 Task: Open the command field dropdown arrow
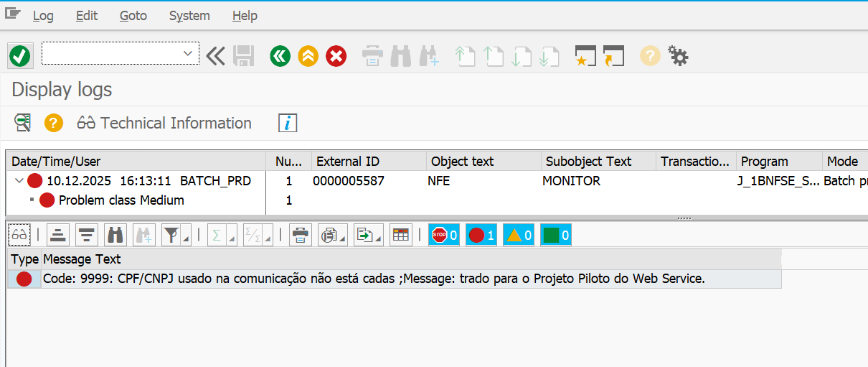[x=188, y=53]
